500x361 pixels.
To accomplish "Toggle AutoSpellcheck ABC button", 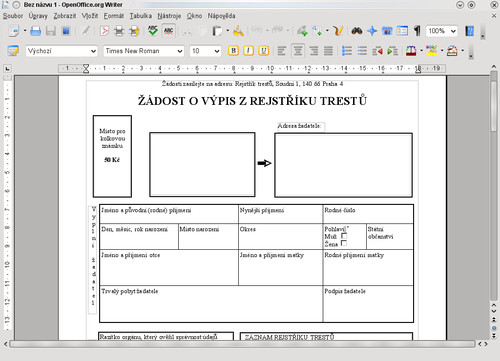I will [168, 31].
